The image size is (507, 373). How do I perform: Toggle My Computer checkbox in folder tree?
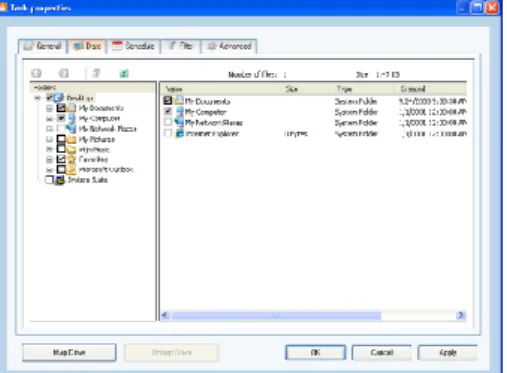[x=61, y=118]
